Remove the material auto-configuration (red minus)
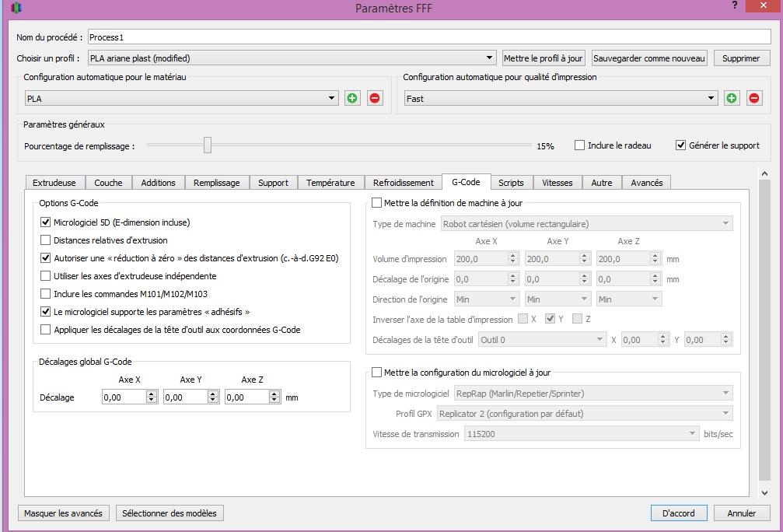Screen dimensions: 783x532 point(375,98)
